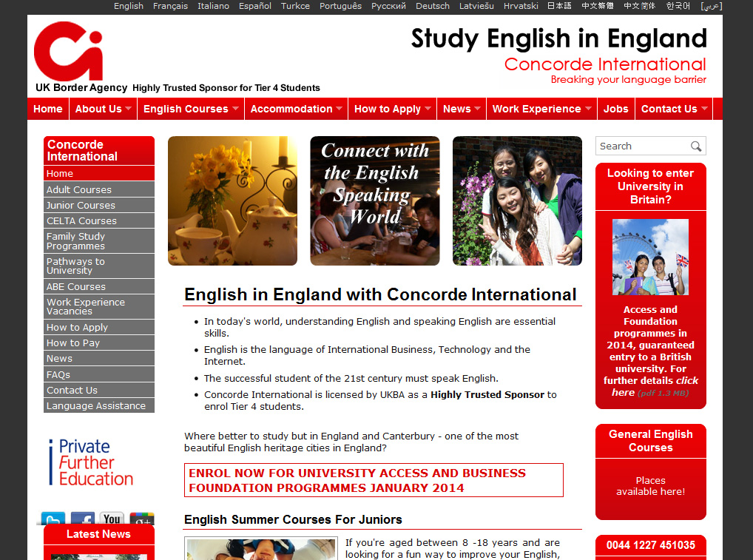Switch site language to Русский
Image resolution: width=753 pixels, height=560 pixels.
coord(388,6)
